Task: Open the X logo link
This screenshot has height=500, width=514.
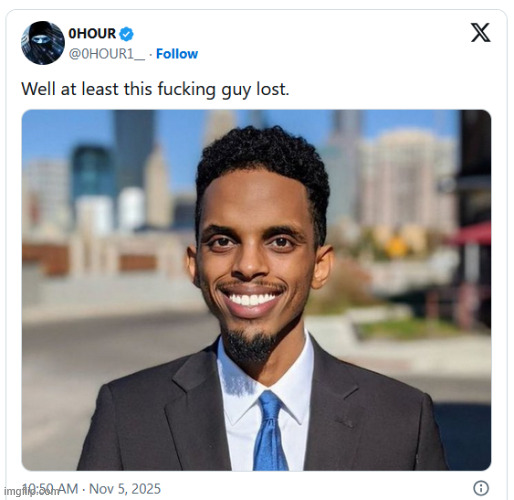Action: tap(480, 33)
